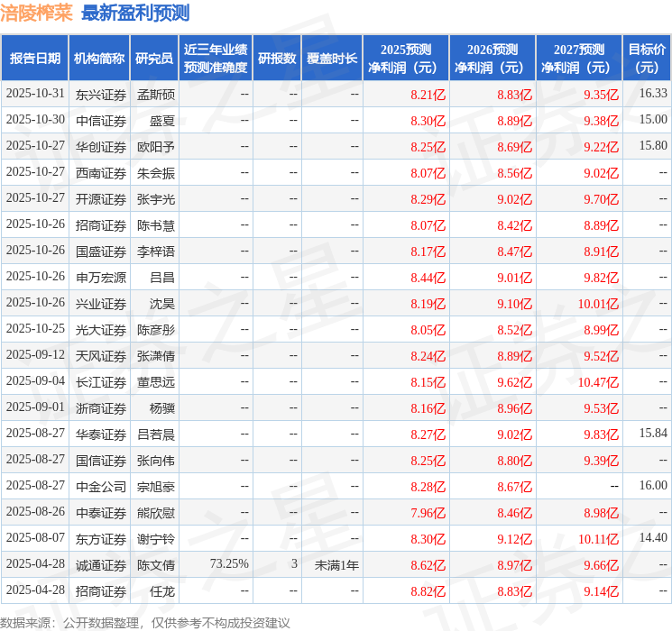Select the 国信证券 cell
Image resolution: width=672 pixels, height=631 pixels.
[101, 461]
